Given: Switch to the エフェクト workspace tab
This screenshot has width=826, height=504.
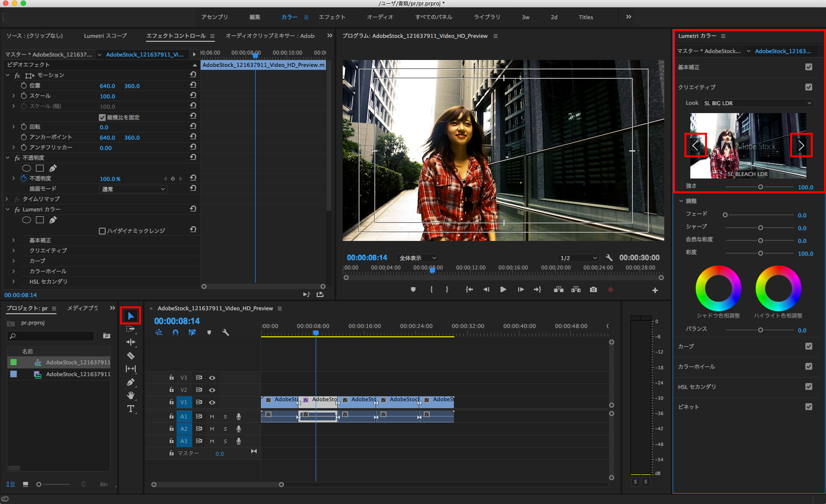Looking at the screenshot, I should coord(332,17).
